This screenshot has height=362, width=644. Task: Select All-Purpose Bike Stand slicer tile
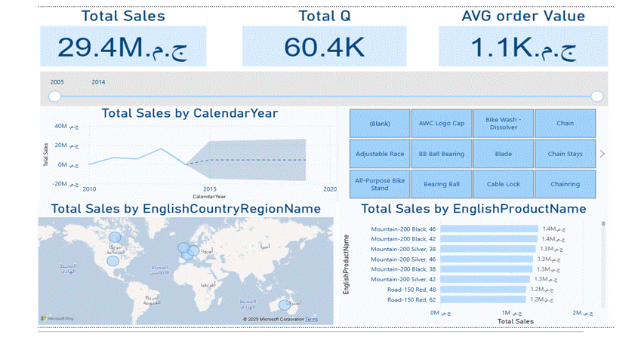(380, 184)
